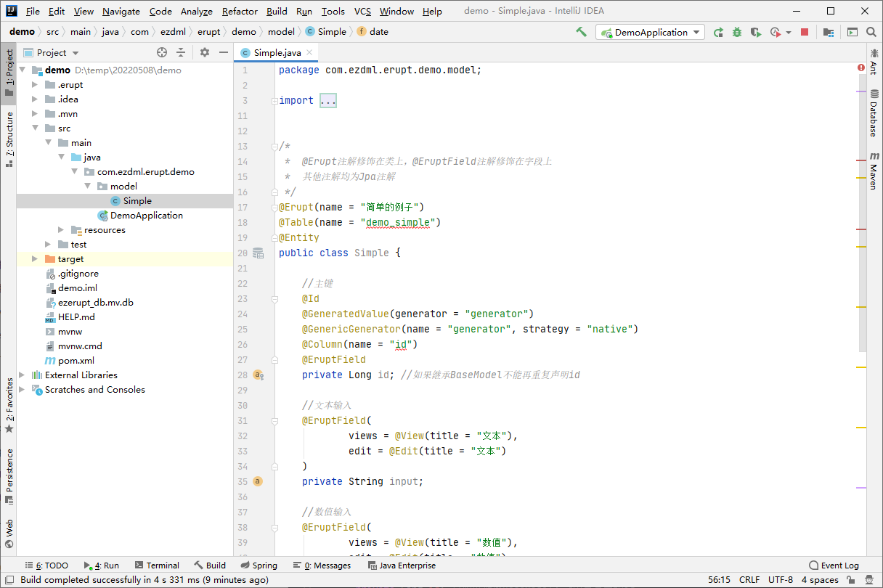
Task: Toggle the Ant side tool button
Action: (874, 62)
